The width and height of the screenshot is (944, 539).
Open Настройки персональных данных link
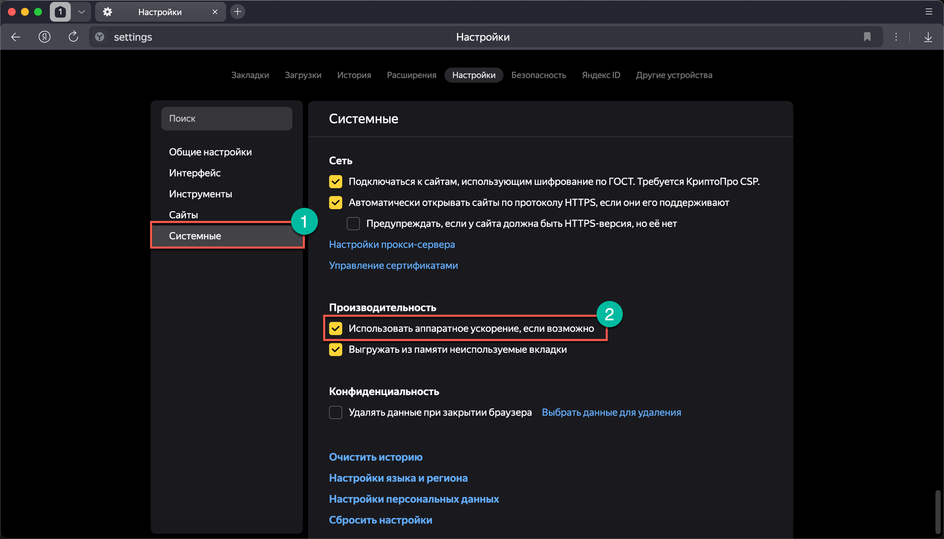tap(414, 499)
